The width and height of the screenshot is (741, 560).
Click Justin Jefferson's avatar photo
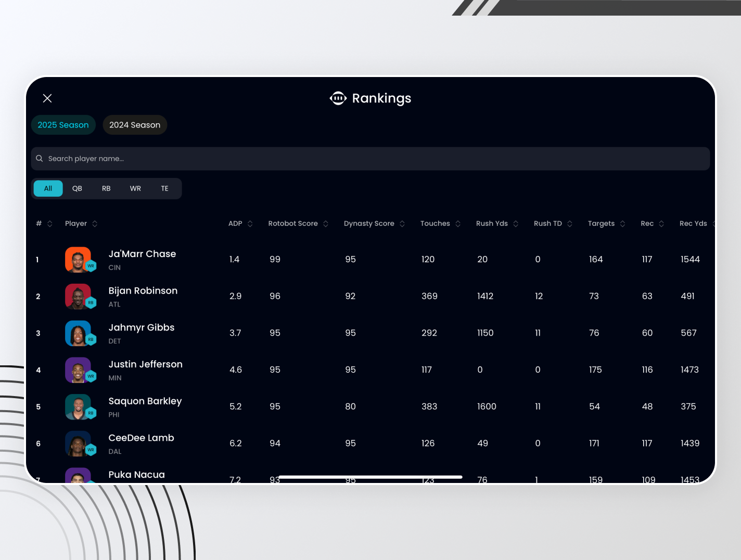coord(78,370)
